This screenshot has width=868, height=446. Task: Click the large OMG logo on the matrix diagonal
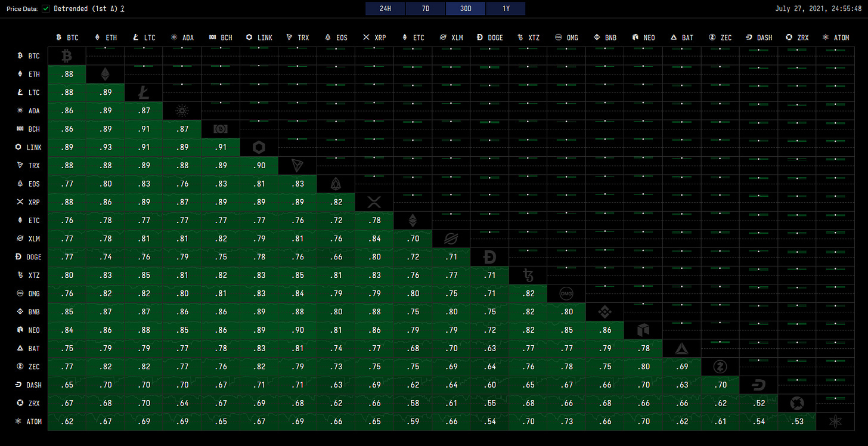pos(566,293)
